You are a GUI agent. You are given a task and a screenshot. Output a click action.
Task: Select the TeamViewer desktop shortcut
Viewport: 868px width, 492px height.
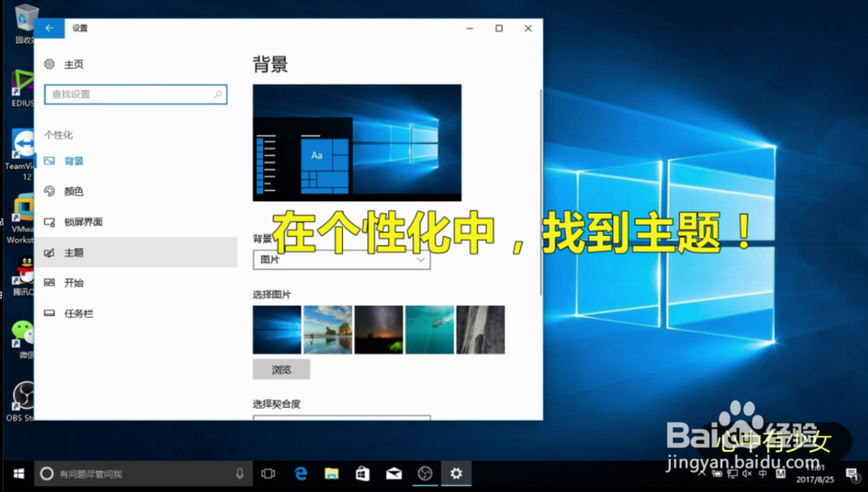point(21,155)
